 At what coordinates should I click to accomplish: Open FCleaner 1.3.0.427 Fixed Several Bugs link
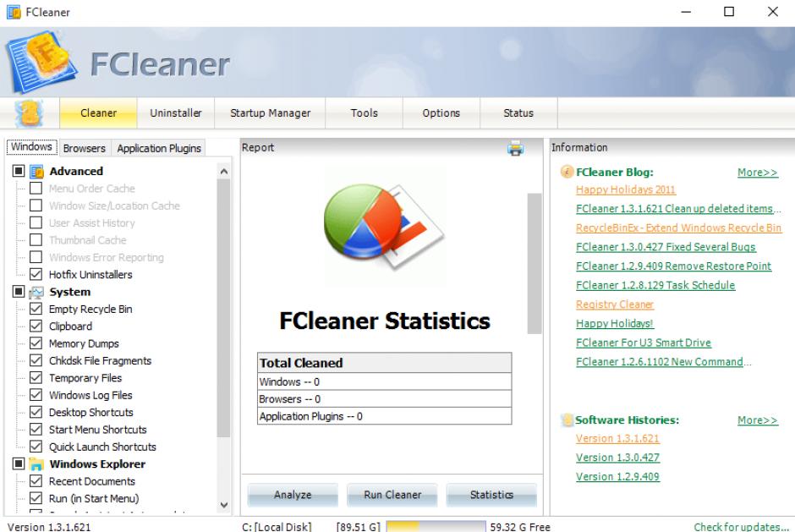pos(666,247)
